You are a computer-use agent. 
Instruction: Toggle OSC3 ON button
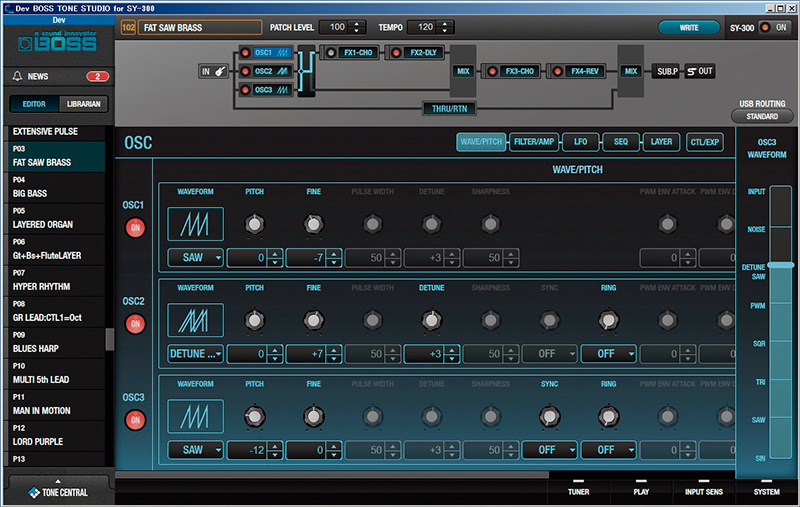point(135,420)
